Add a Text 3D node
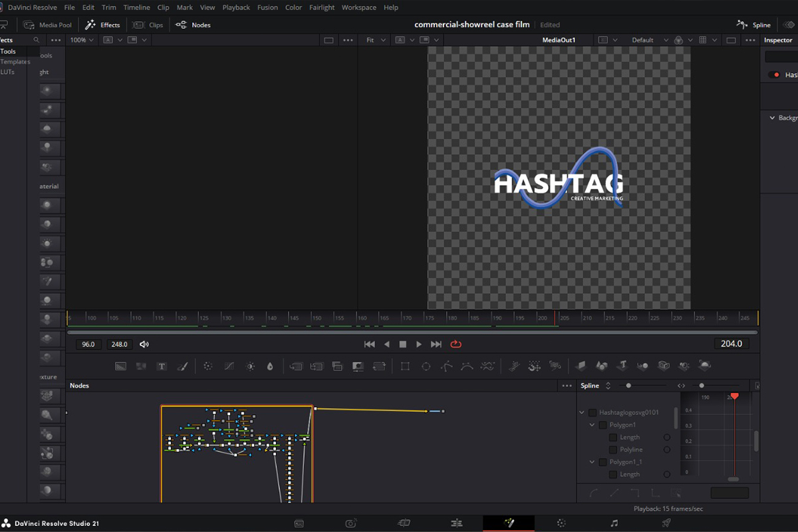The height and width of the screenshot is (532, 798). [x=622, y=366]
